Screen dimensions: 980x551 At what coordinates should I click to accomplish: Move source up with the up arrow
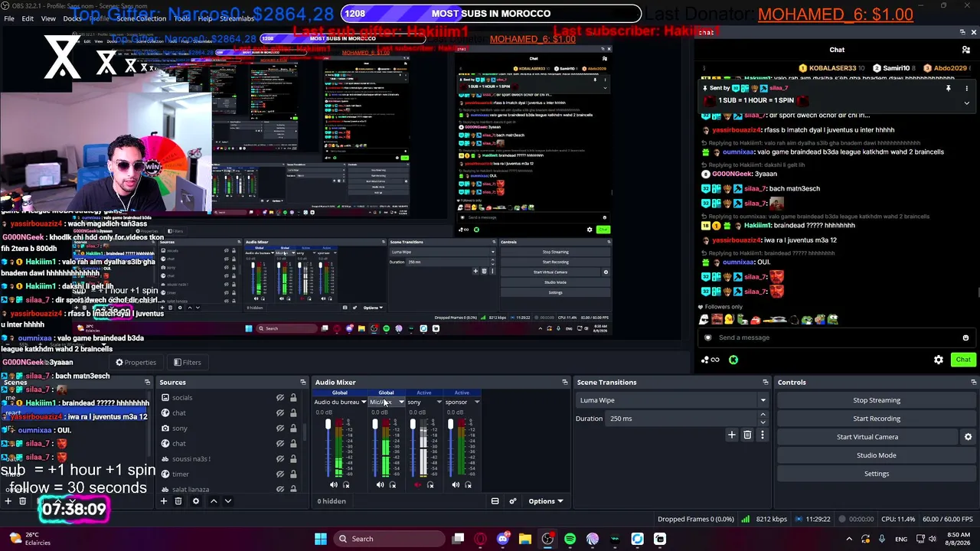(x=214, y=501)
